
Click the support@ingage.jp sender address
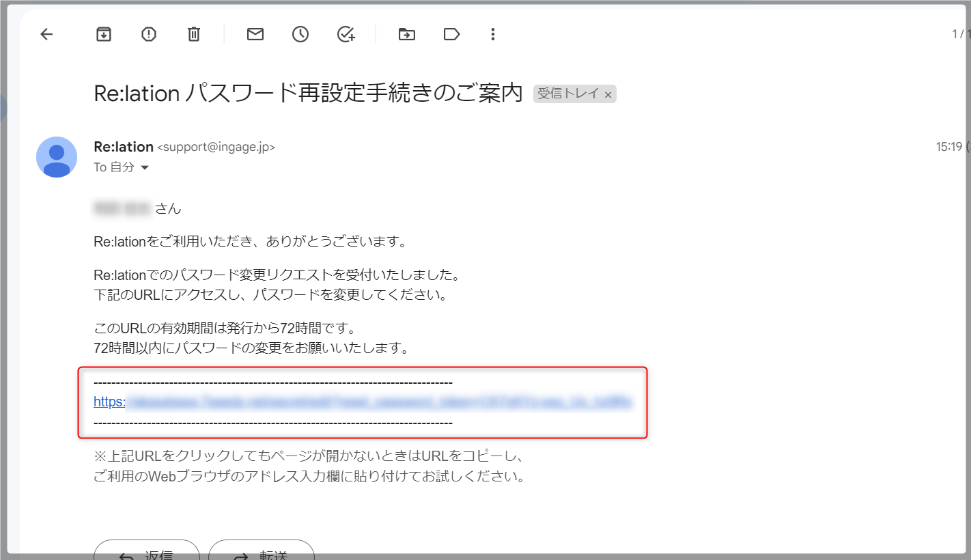216,148
